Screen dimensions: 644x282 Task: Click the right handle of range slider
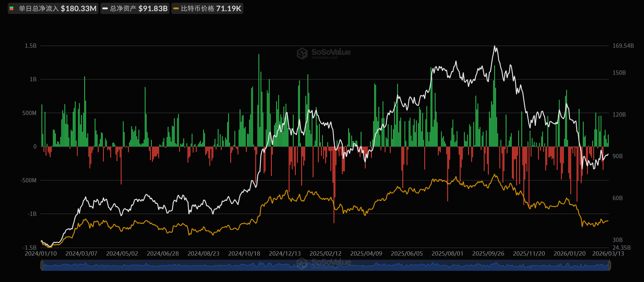coord(609,265)
